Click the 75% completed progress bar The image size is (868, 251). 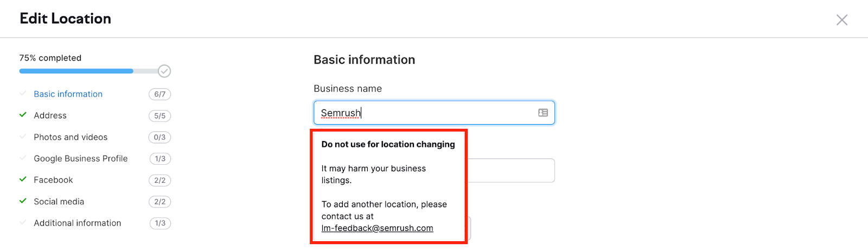(x=88, y=71)
